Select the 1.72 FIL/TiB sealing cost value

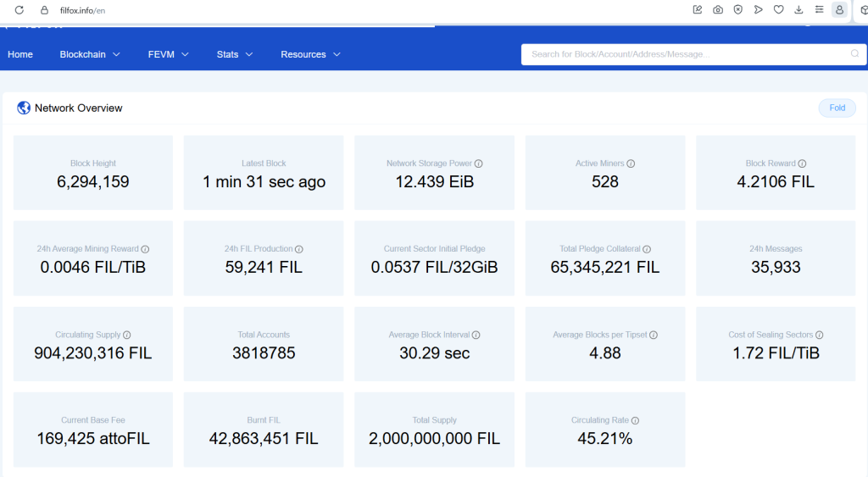pyautogui.click(x=776, y=353)
